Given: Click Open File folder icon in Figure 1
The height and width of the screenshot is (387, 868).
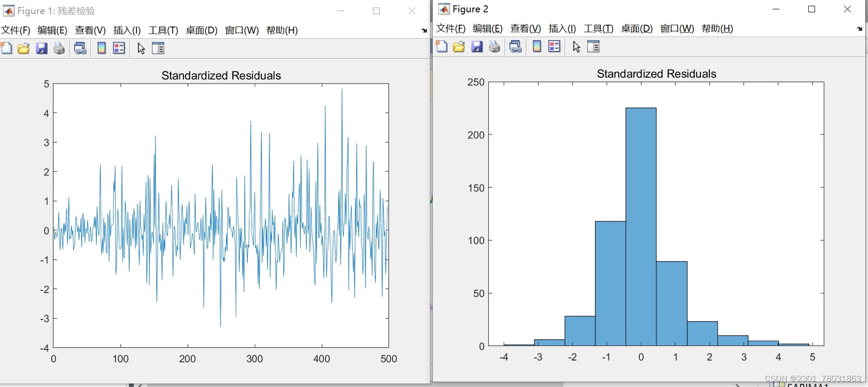Looking at the screenshot, I should point(24,48).
